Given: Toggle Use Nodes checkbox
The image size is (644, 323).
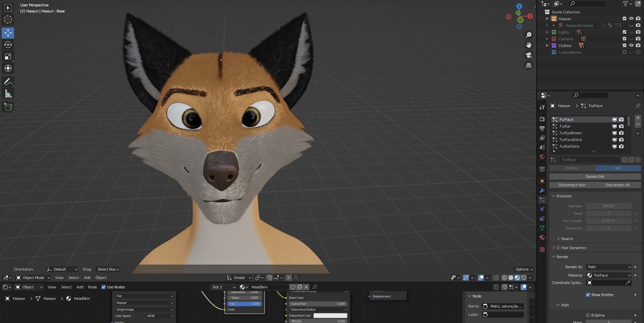Looking at the screenshot, I should click(104, 287).
